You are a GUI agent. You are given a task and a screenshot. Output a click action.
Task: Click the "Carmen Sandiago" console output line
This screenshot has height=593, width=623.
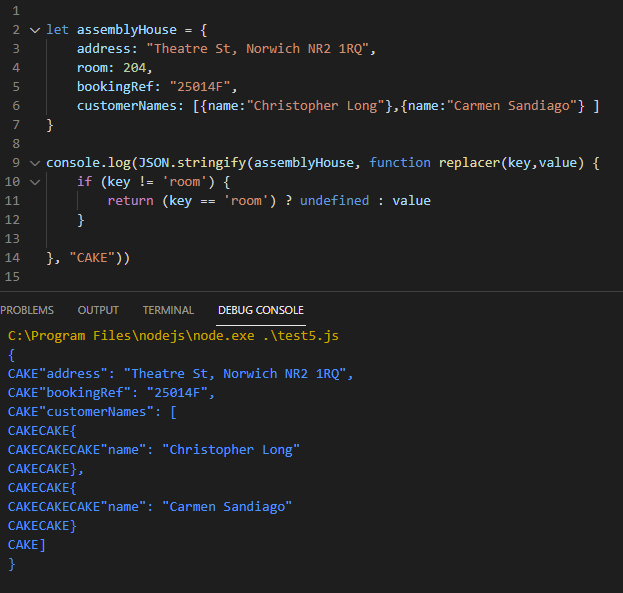click(150, 507)
